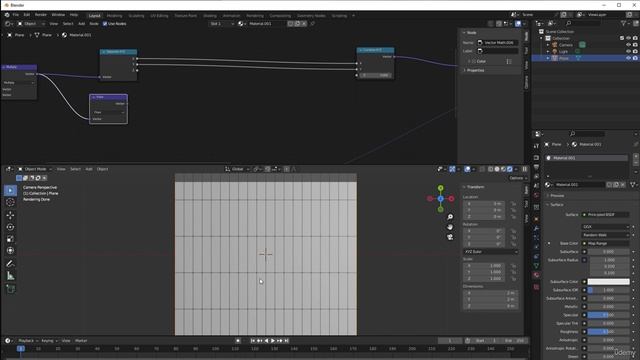This screenshot has width=640, height=360.
Task: Open the Global transform orientation dropdown
Action: point(237,169)
